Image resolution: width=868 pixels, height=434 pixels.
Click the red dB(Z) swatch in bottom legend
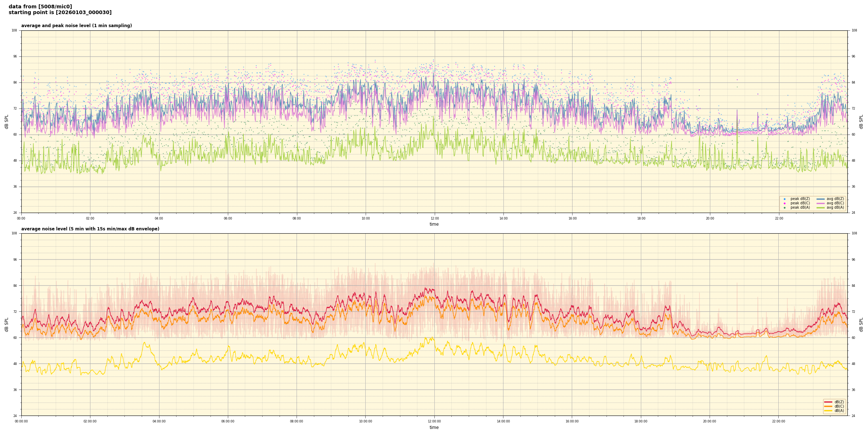pos(828,402)
